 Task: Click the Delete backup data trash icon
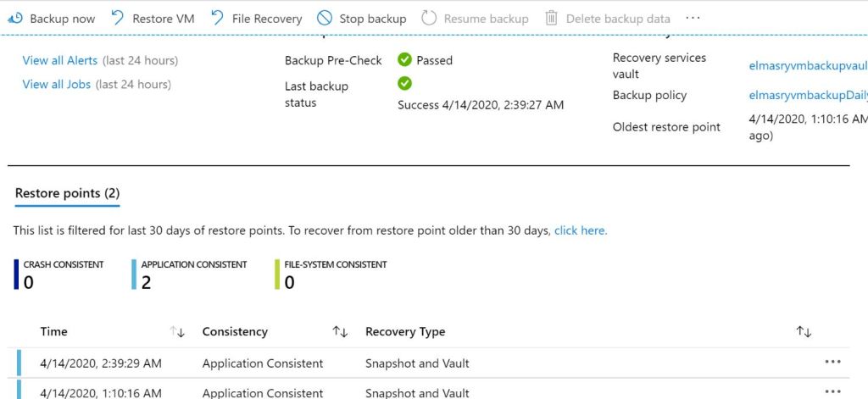(551, 18)
